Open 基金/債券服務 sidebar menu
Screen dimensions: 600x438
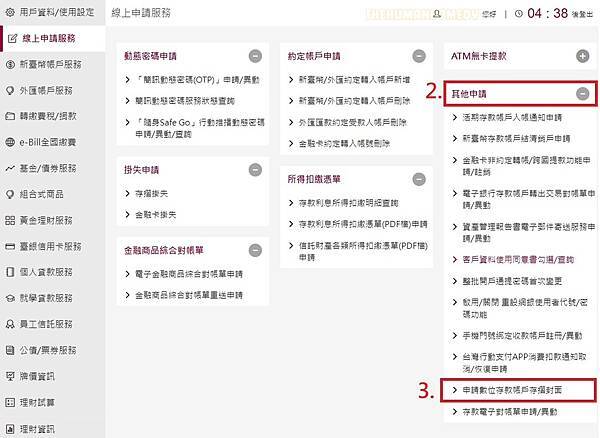(48, 168)
